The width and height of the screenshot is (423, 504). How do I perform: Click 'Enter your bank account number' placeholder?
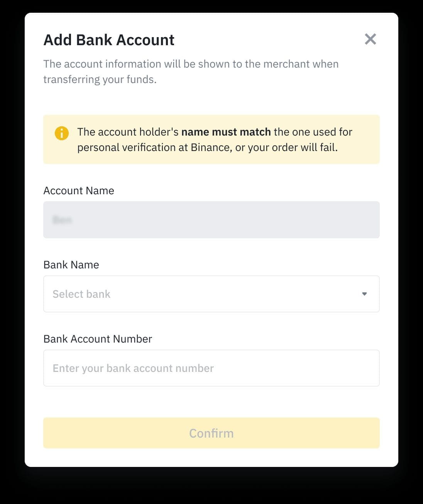tap(133, 368)
